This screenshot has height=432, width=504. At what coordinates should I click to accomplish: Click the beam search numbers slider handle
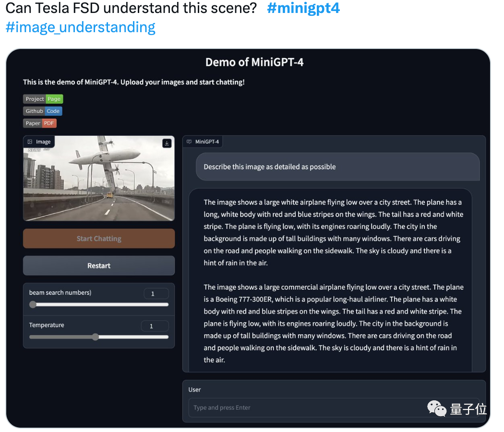(x=33, y=305)
